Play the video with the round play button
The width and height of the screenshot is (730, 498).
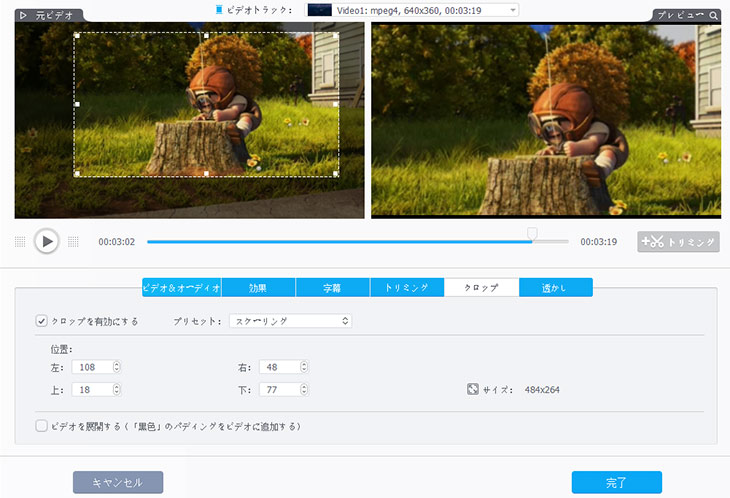click(47, 241)
